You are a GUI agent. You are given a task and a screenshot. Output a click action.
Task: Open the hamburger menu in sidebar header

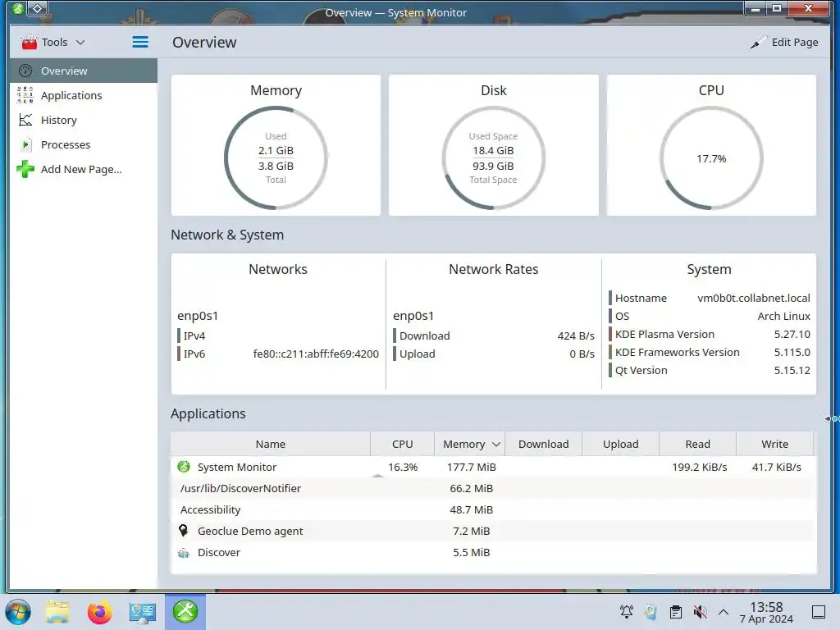[140, 42]
